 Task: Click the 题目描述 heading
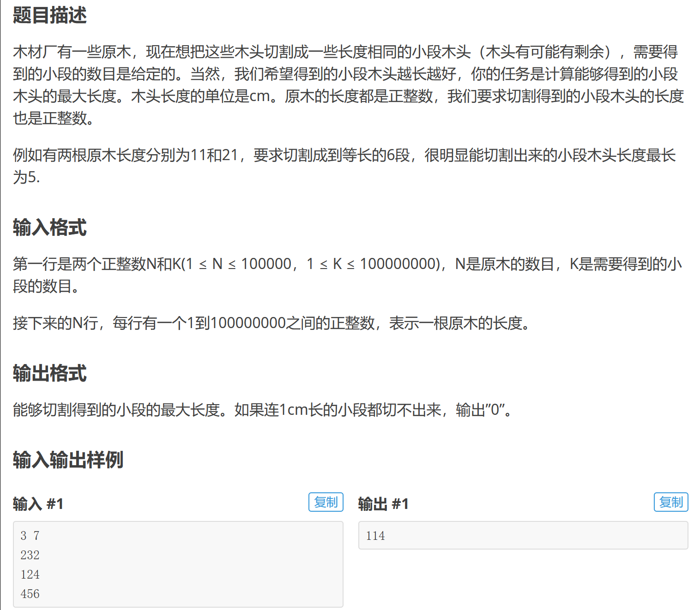(x=49, y=15)
